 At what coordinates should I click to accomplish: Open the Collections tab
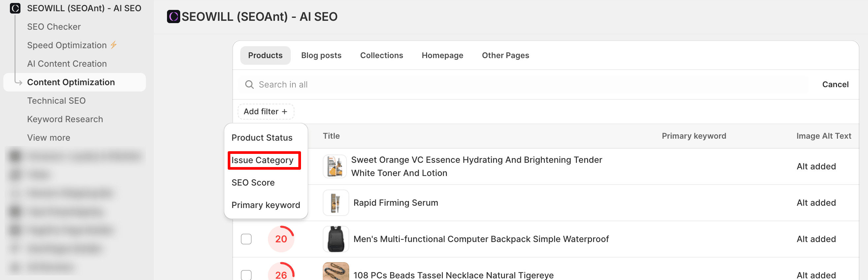coord(381,55)
